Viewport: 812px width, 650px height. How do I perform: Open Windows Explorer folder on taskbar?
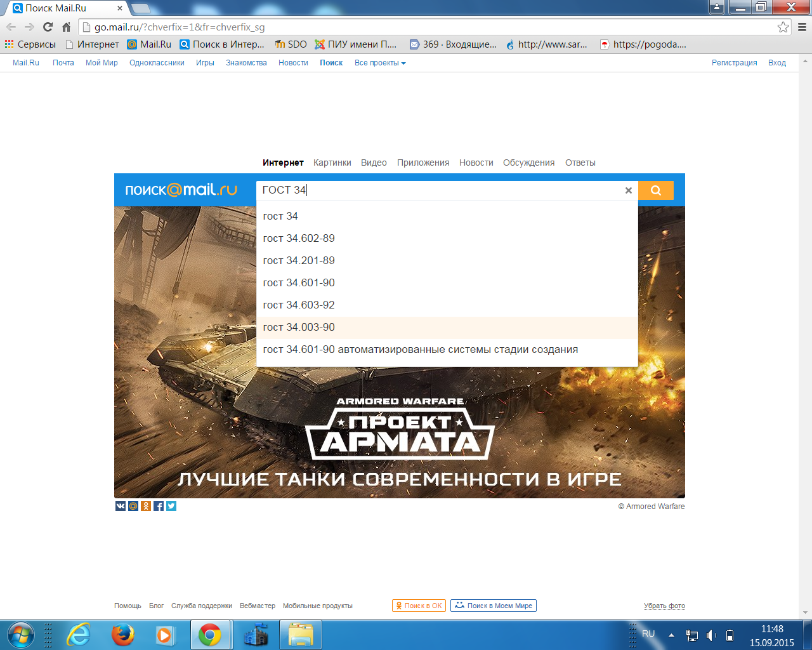(x=301, y=635)
